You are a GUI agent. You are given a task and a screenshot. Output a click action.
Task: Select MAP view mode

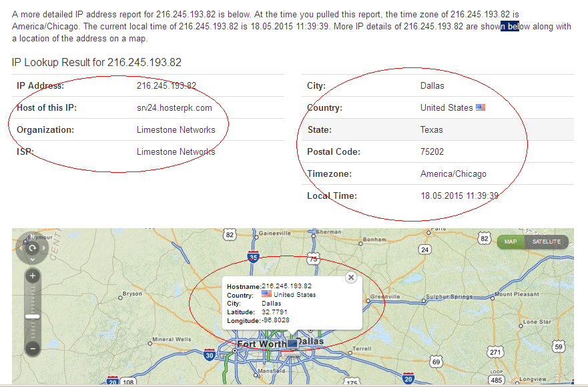[511, 242]
